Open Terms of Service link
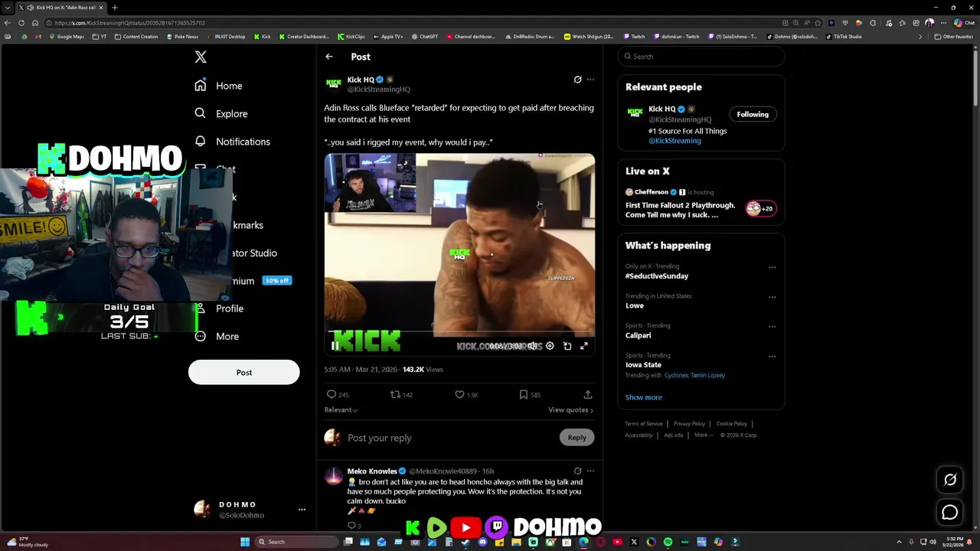The height and width of the screenshot is (551, 980). [x=644, y=424]
